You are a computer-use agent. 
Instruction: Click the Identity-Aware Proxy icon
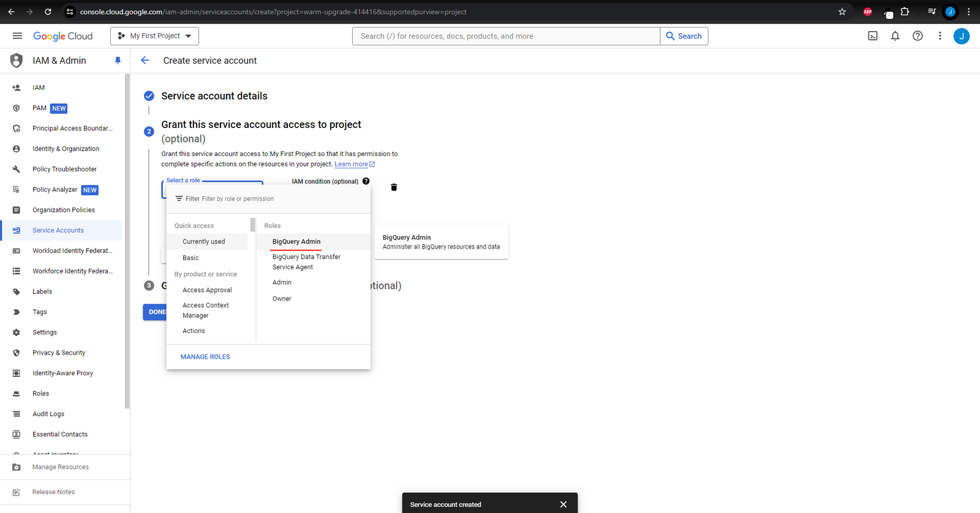coord(17,373)
